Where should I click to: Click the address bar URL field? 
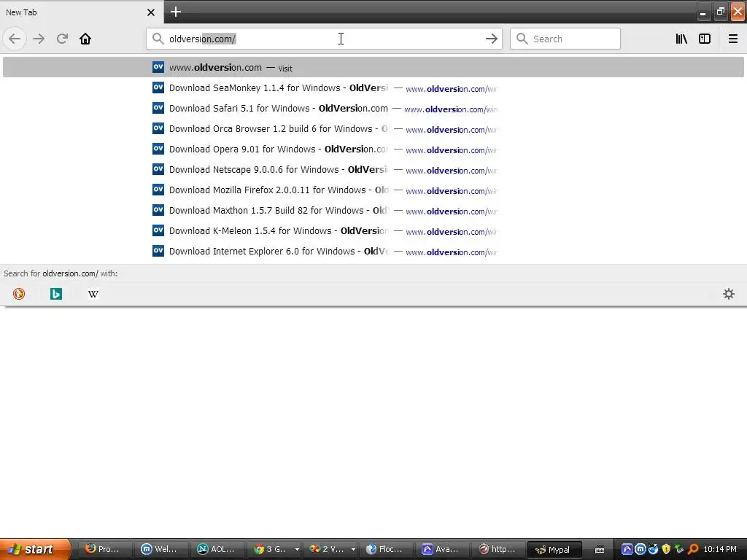point(324,39)
